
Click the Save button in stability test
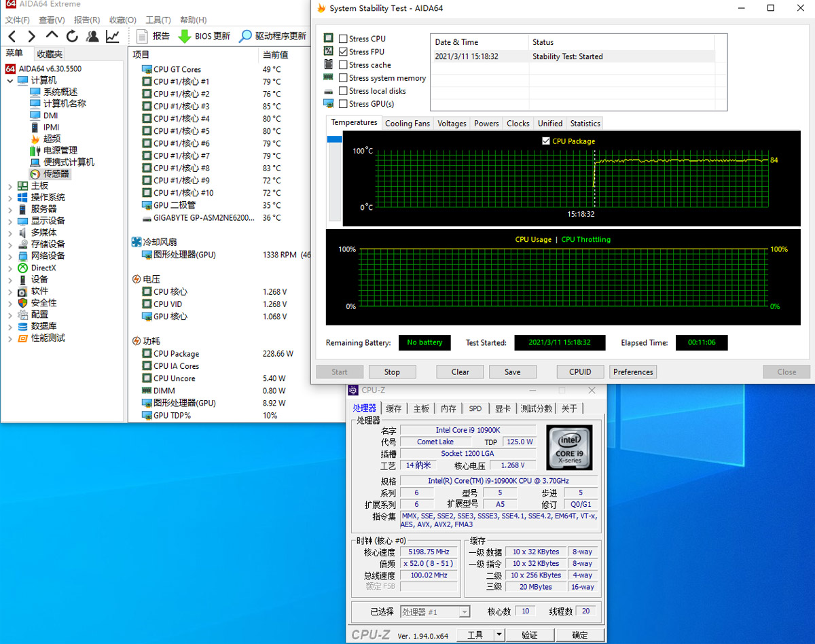tap(513, 372)
